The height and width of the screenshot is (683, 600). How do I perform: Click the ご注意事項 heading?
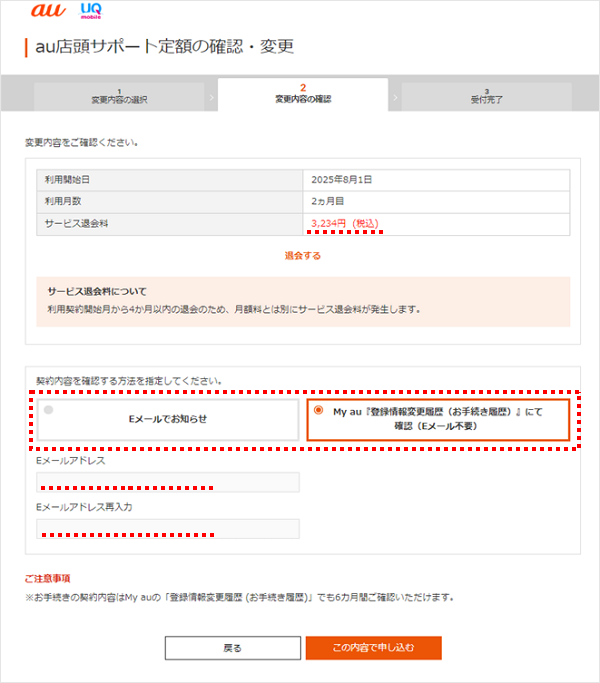(47, 578)
